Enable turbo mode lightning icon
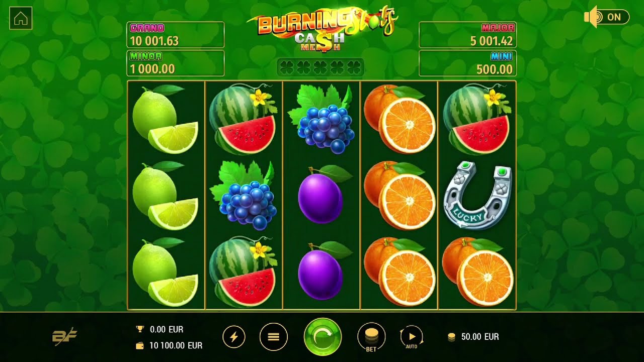 [x=234, y=337]
